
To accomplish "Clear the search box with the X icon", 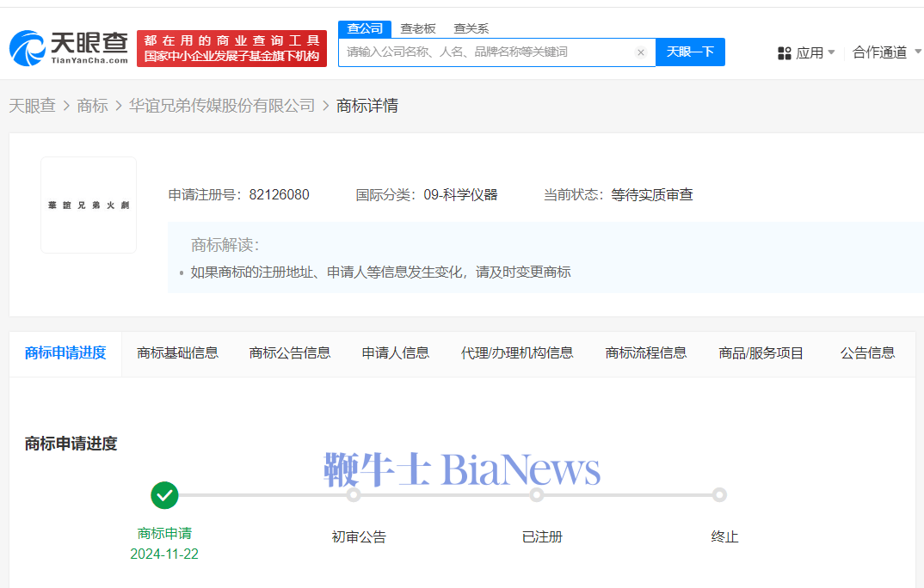I will click(x=641, y=52).
